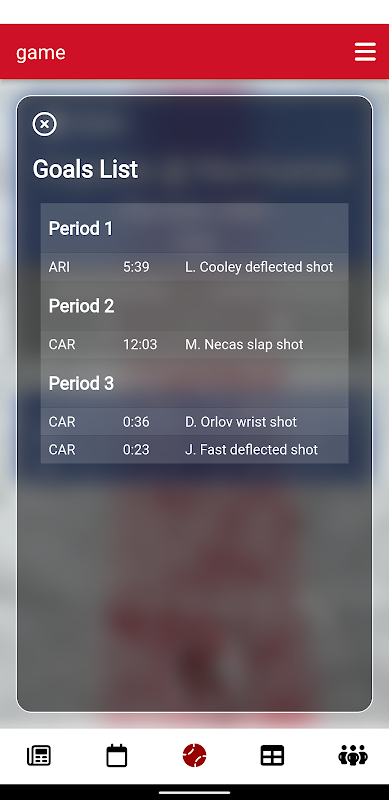Tap the 5:39 goal time
Image resolution: width=389 pixels, height=800 pixels.
pos(136,267)
